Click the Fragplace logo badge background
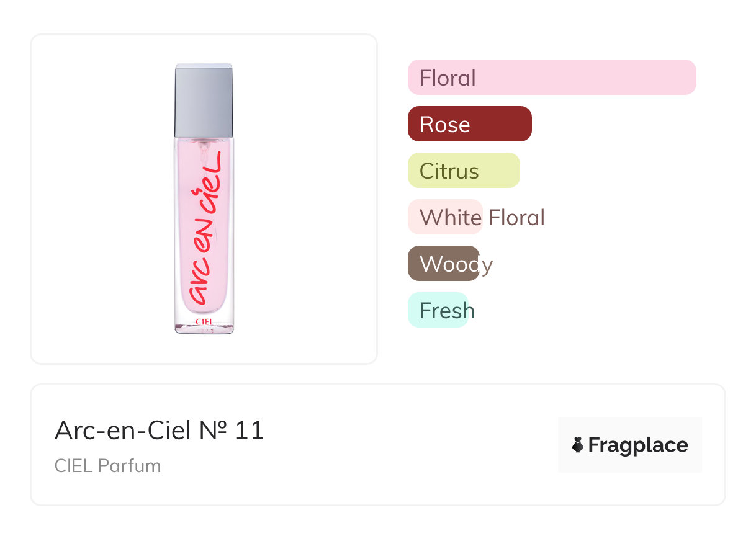This screenshot has height=536, width=756. 630,445
